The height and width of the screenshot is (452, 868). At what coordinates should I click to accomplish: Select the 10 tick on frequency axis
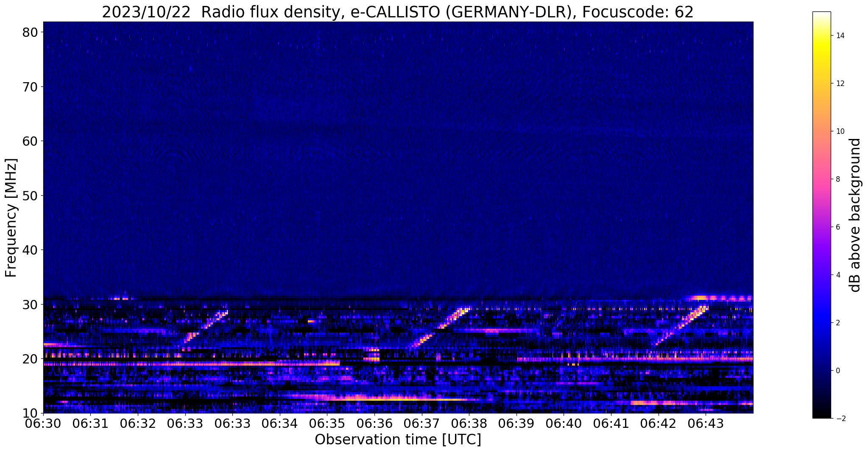point(30,413)
